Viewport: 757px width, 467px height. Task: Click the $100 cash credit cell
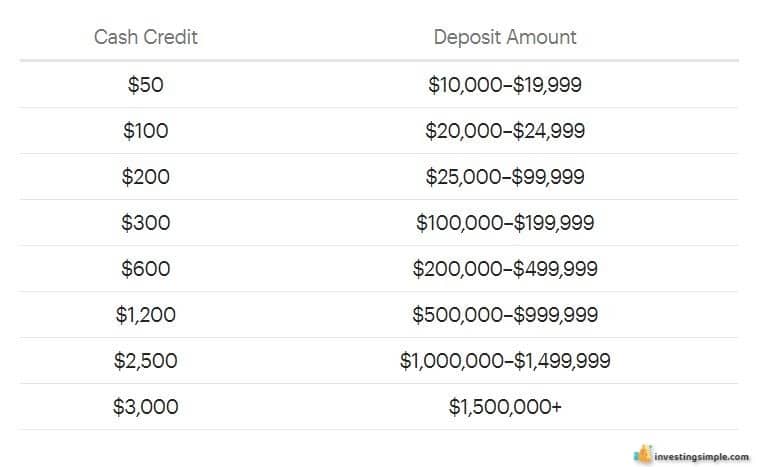pyautogui.click(x=146, y=131)
